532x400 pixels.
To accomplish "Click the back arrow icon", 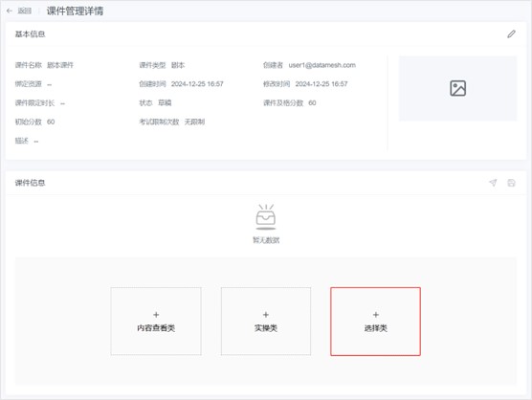I will [10, 11].
